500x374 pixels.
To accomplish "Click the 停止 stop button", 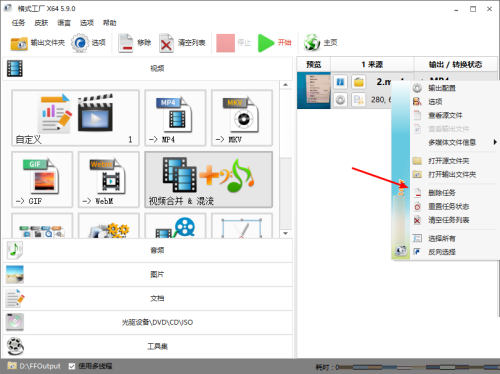I will click(x=233, y=43).
